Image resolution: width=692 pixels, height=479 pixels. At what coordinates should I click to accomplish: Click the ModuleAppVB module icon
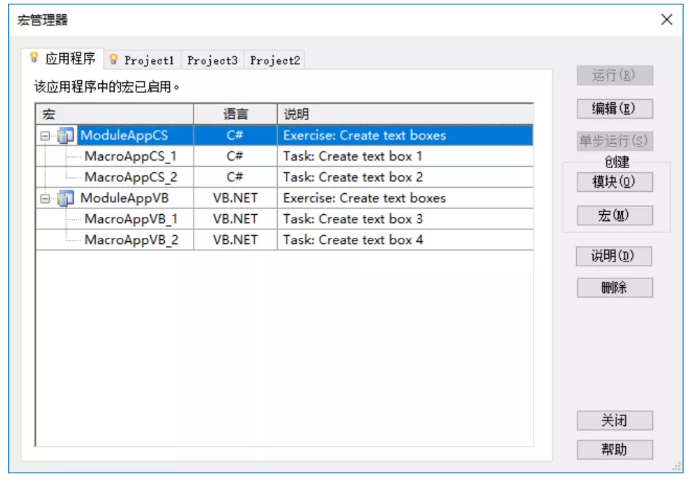66,198
